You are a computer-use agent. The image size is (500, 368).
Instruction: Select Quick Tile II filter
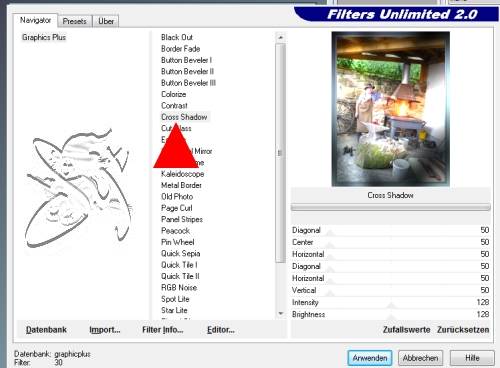coord(180,276)
